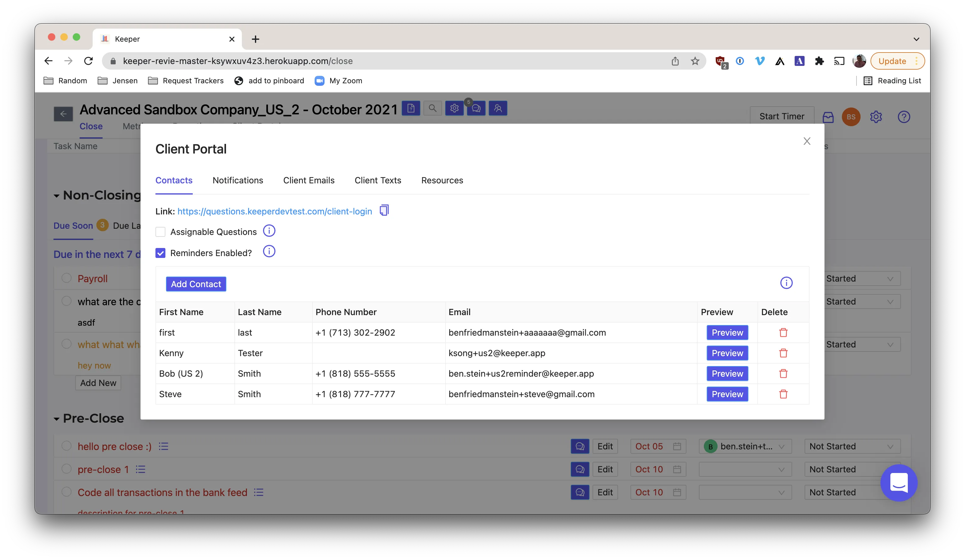
Task: Copy the client portal link icon
Action: pyautogui.click(x=384, y=210)
